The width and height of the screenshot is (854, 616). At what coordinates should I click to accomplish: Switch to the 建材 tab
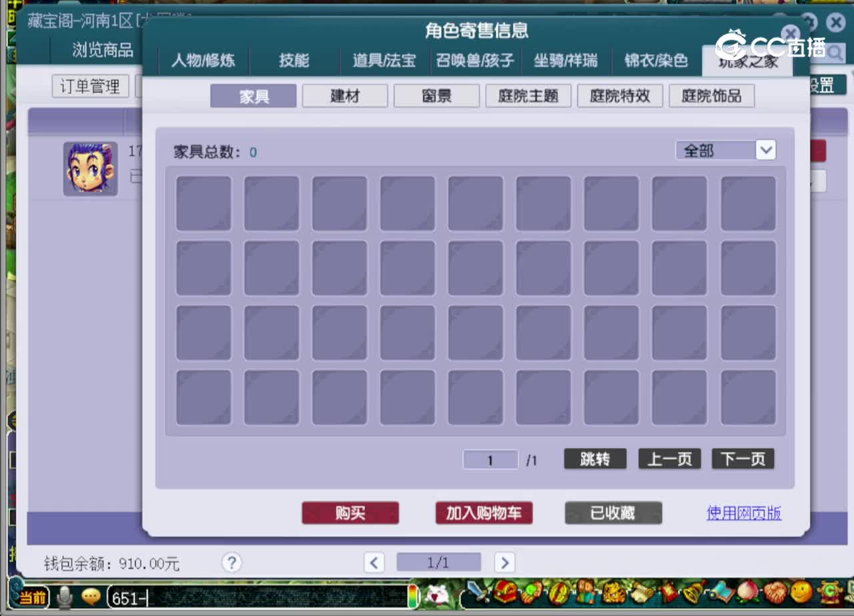click(345, 95)
